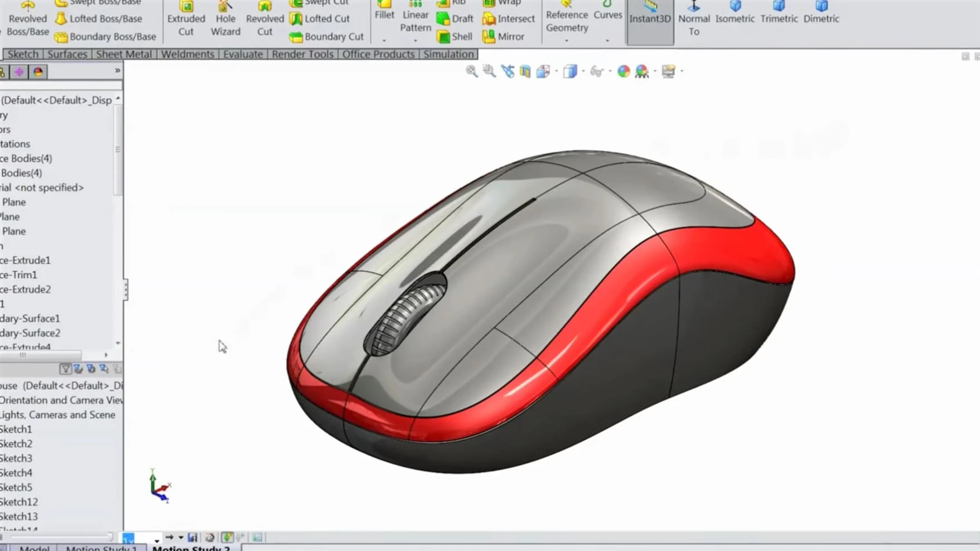980x551 pixels.
Task: Select Zoom to Fit in the view toolbar
Action: coord(471,71)
